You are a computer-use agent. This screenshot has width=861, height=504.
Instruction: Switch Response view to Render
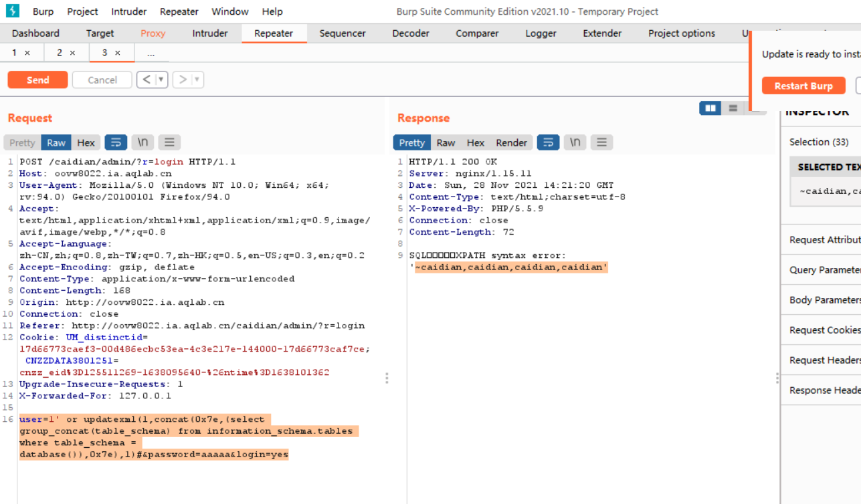tap(512, 142)
